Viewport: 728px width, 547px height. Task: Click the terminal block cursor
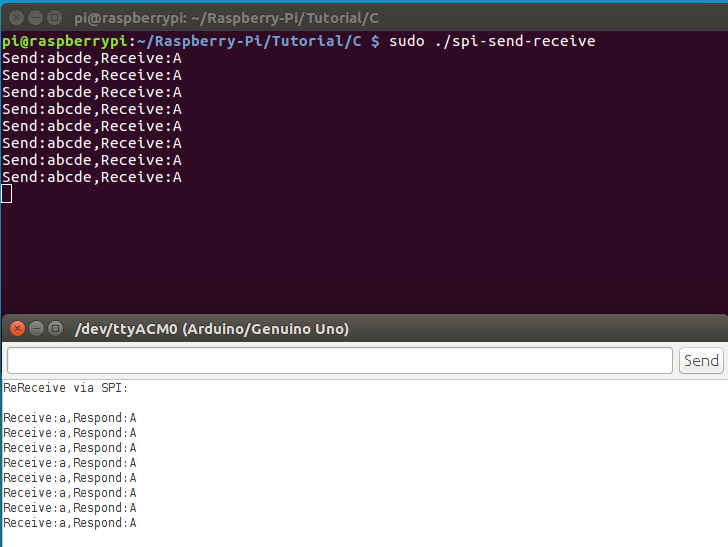(x=7, y=193)
